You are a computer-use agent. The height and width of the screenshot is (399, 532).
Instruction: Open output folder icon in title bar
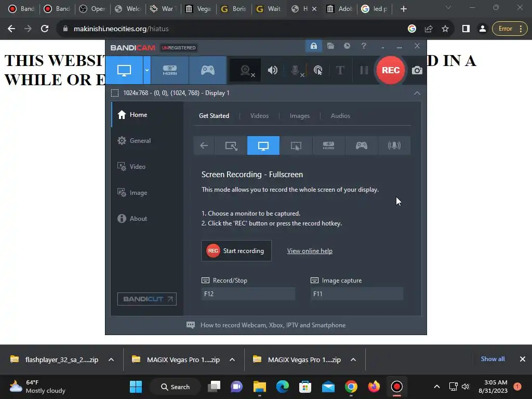[330, 46]
